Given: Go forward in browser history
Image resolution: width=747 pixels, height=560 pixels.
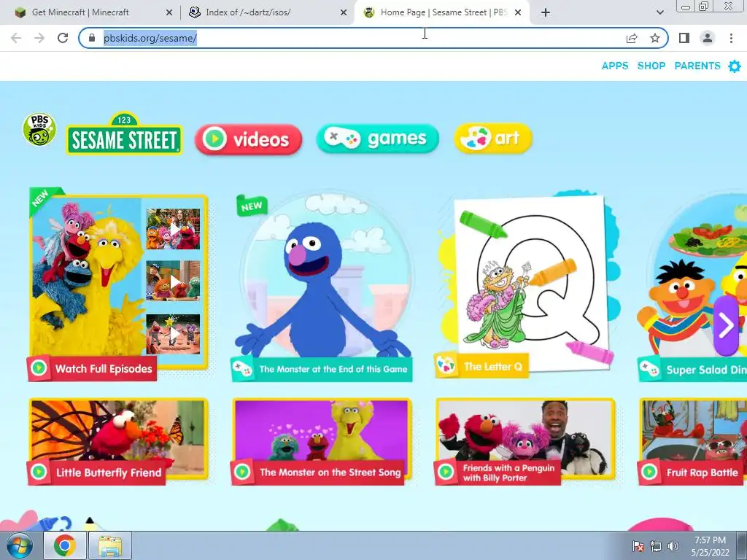Looking at the screenshot, I should [39, 38].
